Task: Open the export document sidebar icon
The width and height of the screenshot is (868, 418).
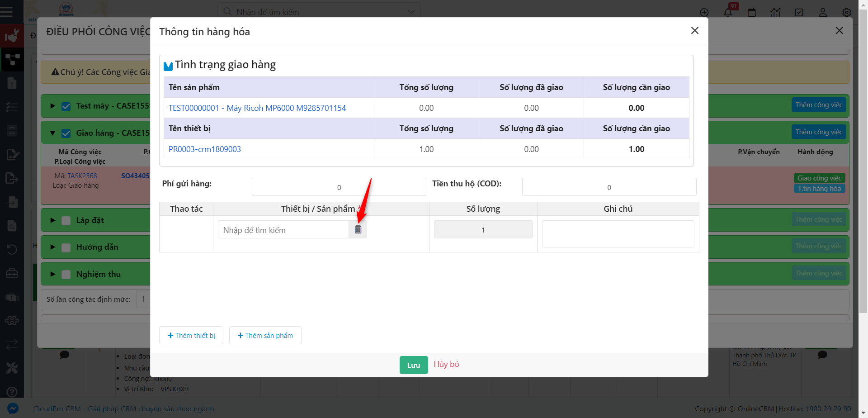Action: tap(12, 178)
